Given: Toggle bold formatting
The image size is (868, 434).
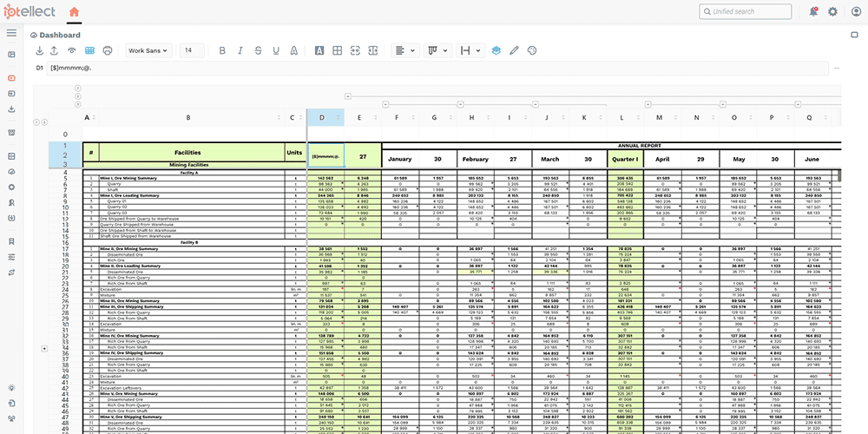Looking at the screenshot, I should 222,50.
